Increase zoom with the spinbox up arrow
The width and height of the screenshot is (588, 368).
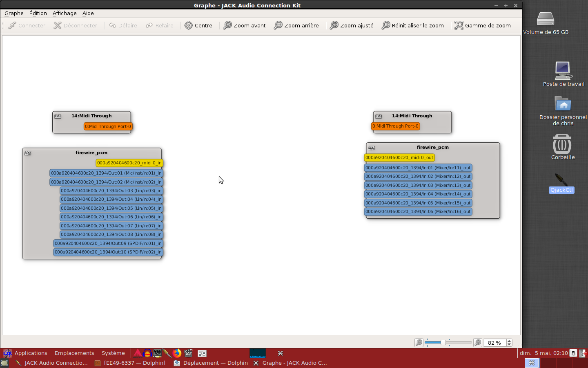pyautogui.click(x=509, y=341)
